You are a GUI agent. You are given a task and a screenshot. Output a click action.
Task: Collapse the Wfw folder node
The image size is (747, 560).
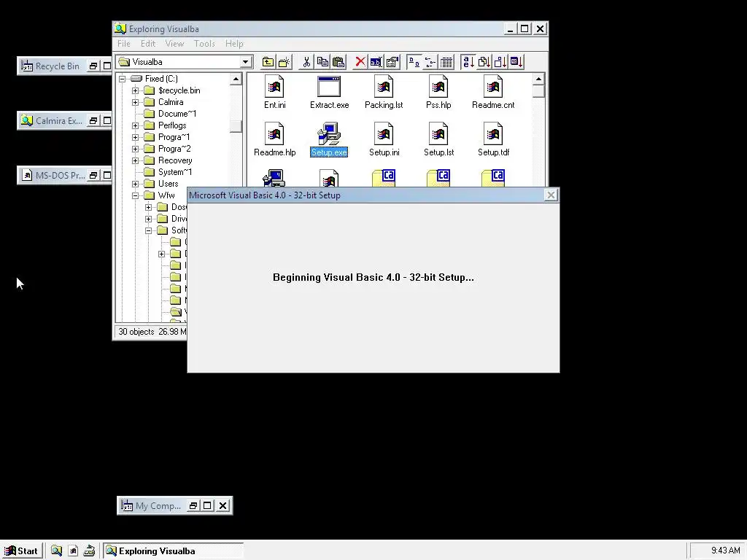coord(135,195)
